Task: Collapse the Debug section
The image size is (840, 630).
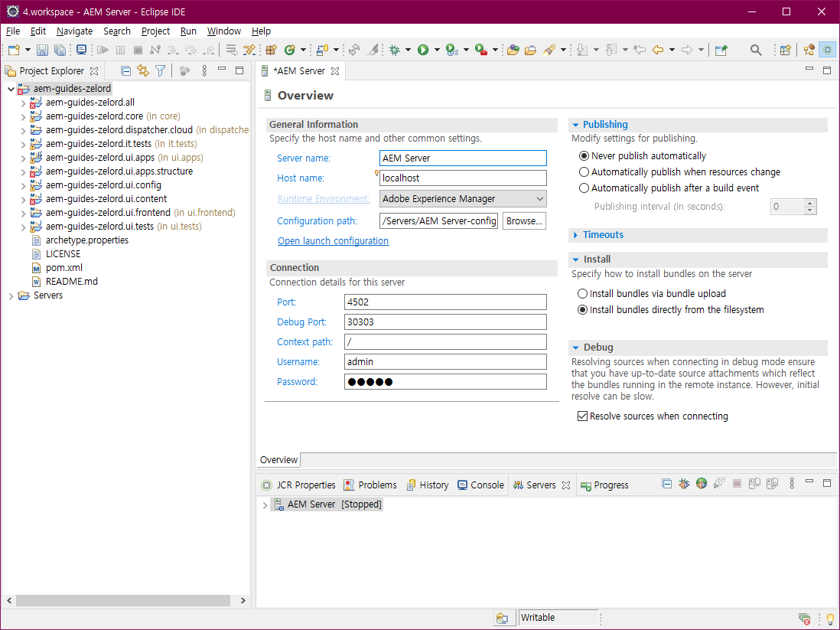Action: click(575, 348)
